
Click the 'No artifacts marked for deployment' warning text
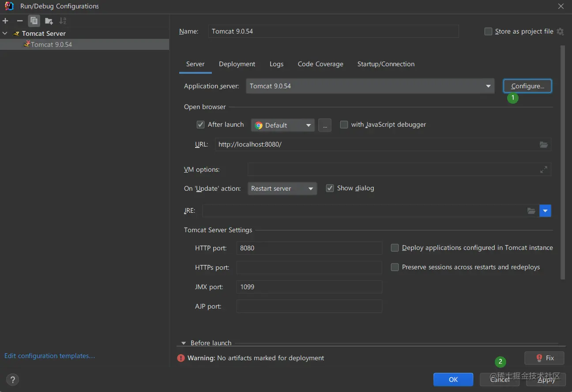point(271,358)
